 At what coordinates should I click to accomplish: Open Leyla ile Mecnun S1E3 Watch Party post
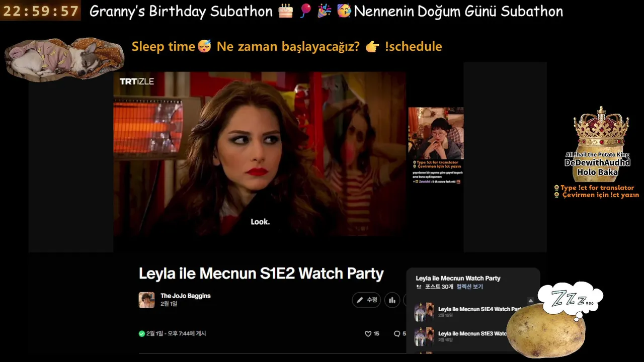click(472, 334)
